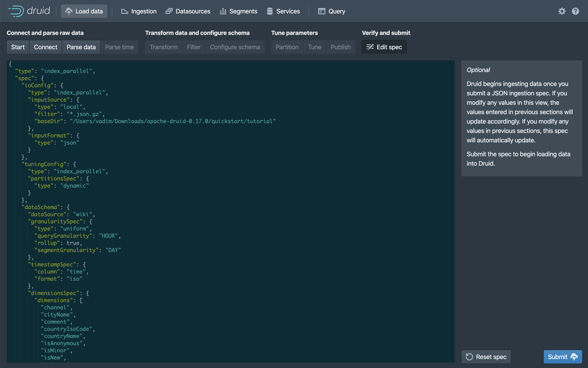Select the Parse data step
This screenshot has height=368, width=588.
[81, 47]
